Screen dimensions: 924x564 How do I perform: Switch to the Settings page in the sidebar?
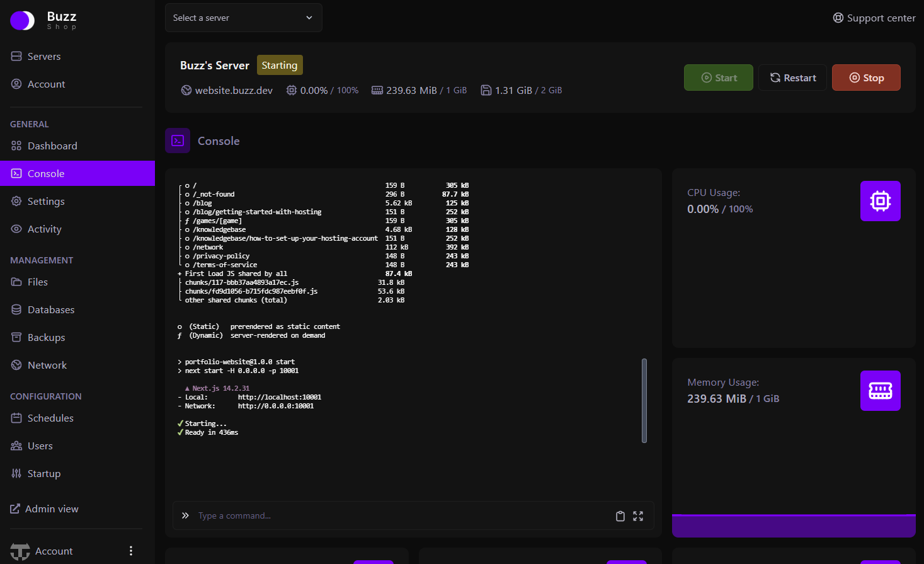click(46, 201)
